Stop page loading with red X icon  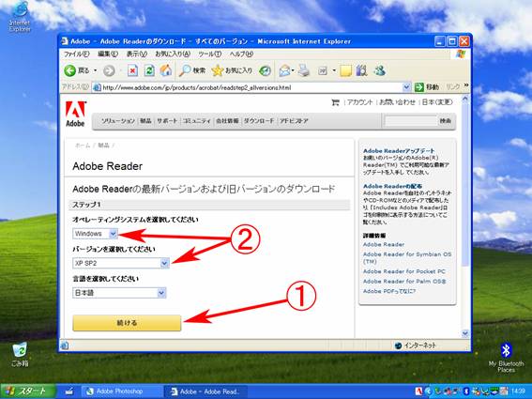tap(132, 70)
